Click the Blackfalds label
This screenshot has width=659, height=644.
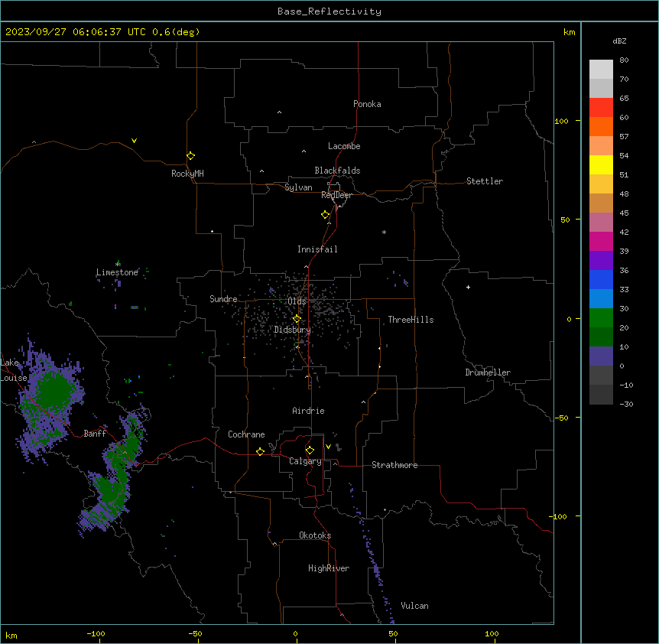click(337, 171)
